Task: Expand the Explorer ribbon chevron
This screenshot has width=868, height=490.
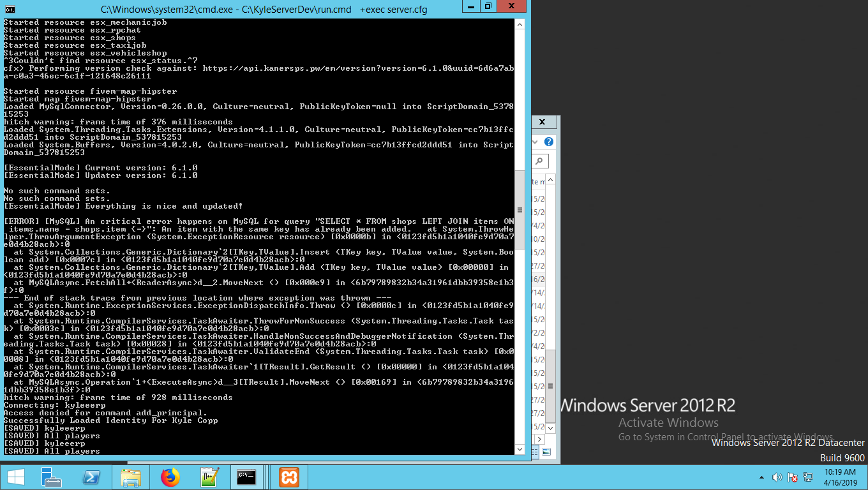Action: coord(535,142)
